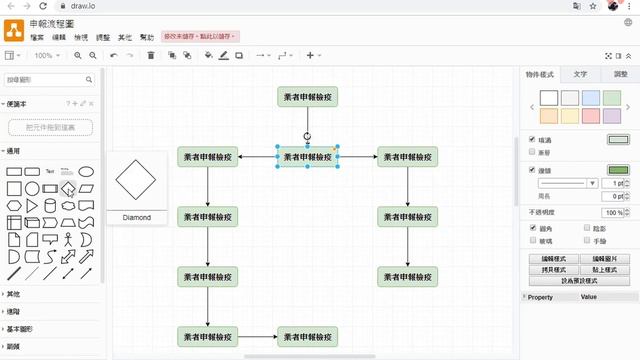The height and width of the screenshot is (360, 640).
Task: Open the view layout dropdown in the toolbar
Action: click(x=12, y=56)
